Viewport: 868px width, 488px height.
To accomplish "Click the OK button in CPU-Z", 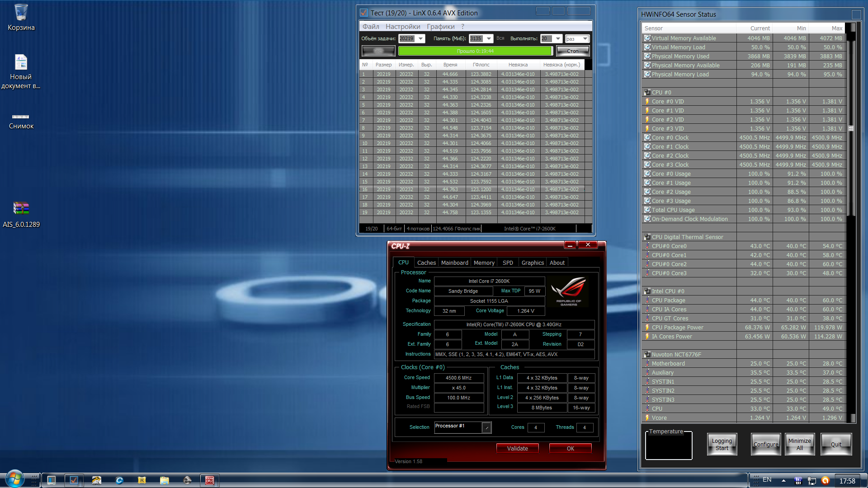I will (x=571, y=448).
